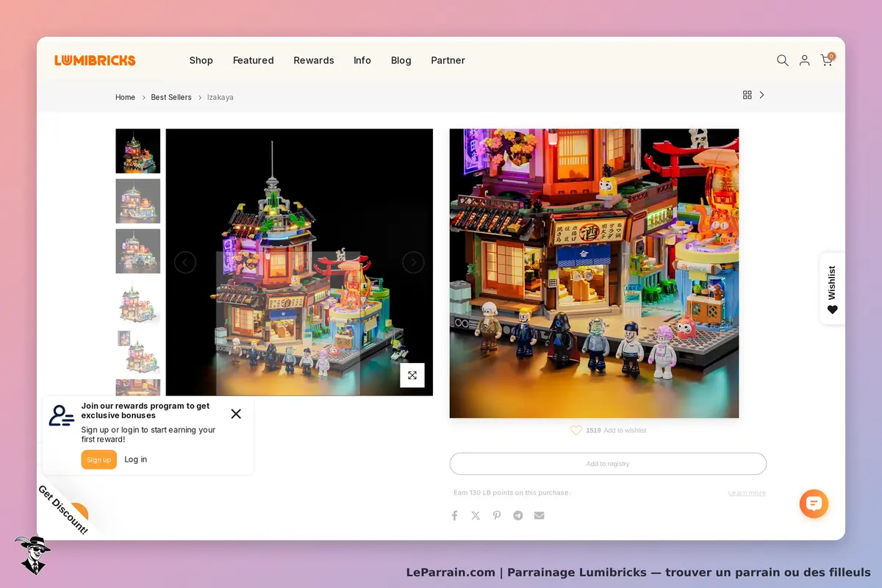The image size is (882, 588).
Task: Share product on Telegram
Action: (518, 516)
